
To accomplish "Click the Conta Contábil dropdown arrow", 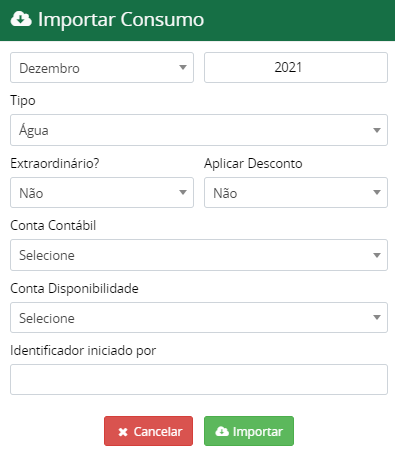I will [x=377, y=255].
